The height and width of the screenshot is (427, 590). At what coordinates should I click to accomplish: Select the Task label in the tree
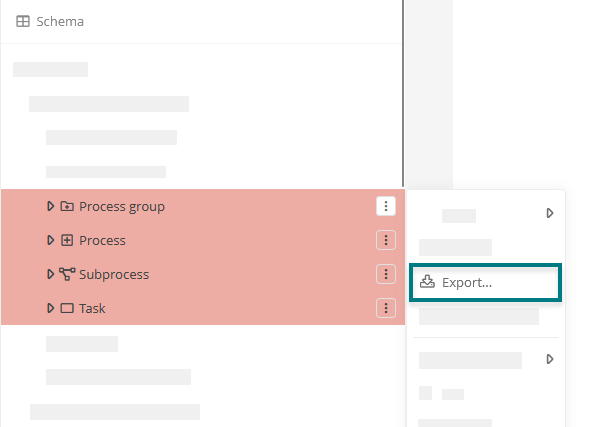[92, 308]
